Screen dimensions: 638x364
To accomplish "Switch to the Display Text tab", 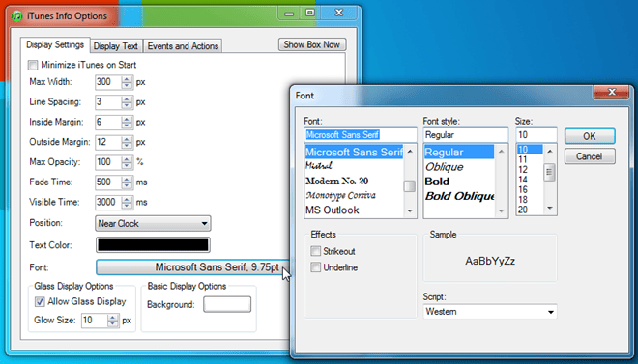I will pos(116,46).
